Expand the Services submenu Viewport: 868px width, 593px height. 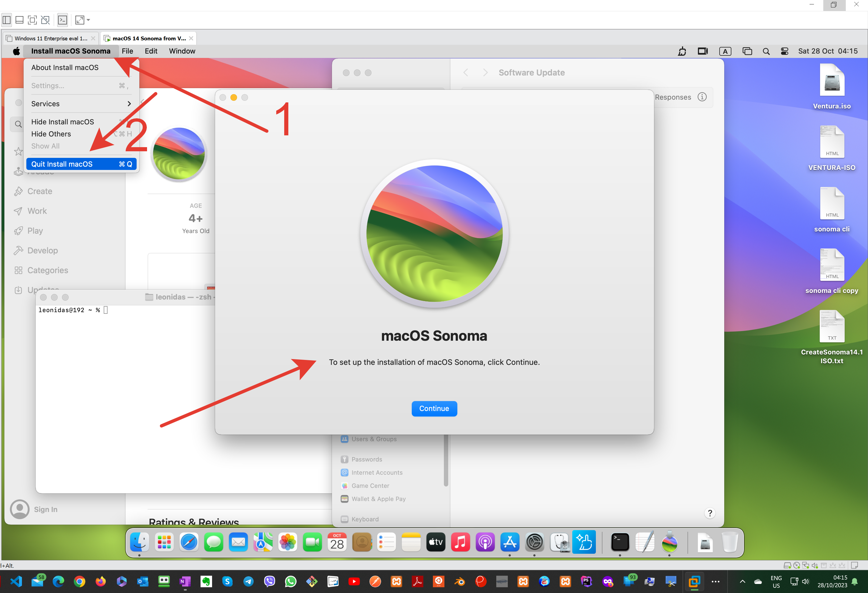click(x=81, y=104)
